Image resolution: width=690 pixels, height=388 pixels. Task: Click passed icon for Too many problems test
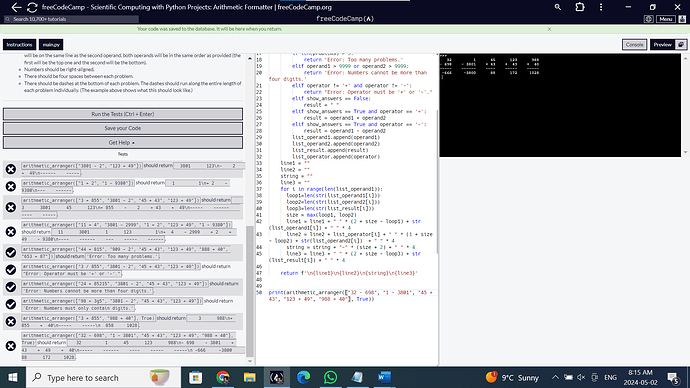pos(11,253)
